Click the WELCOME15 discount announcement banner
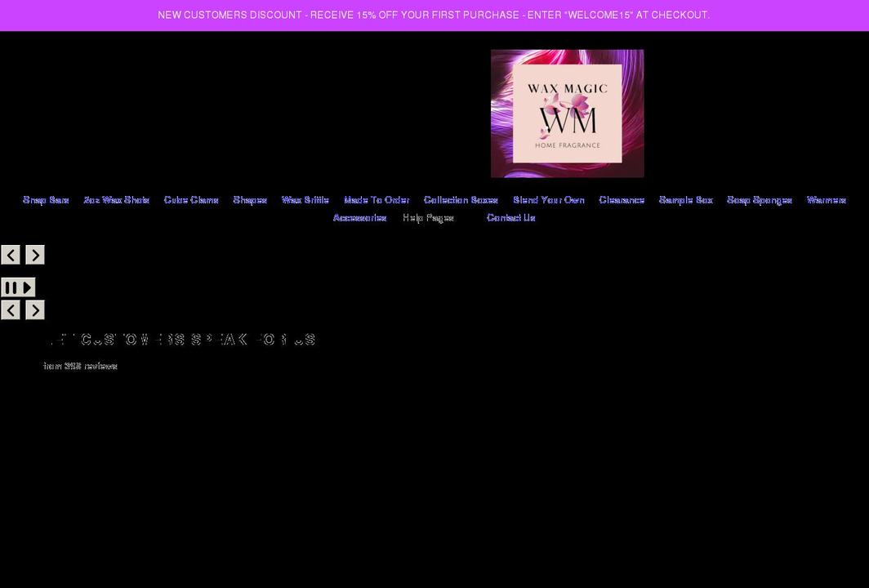This screenshot has width=869, height=588. click(x=434, y=15)
